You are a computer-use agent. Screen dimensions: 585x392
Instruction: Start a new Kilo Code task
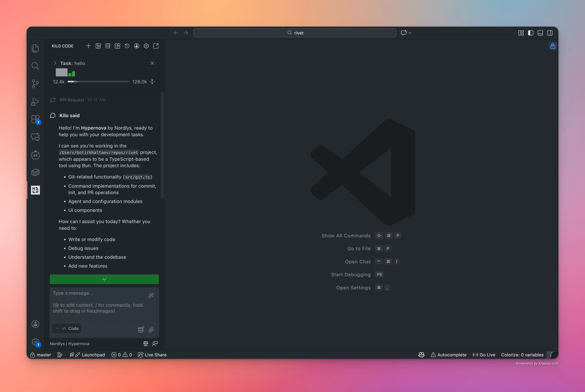point(88,46)
